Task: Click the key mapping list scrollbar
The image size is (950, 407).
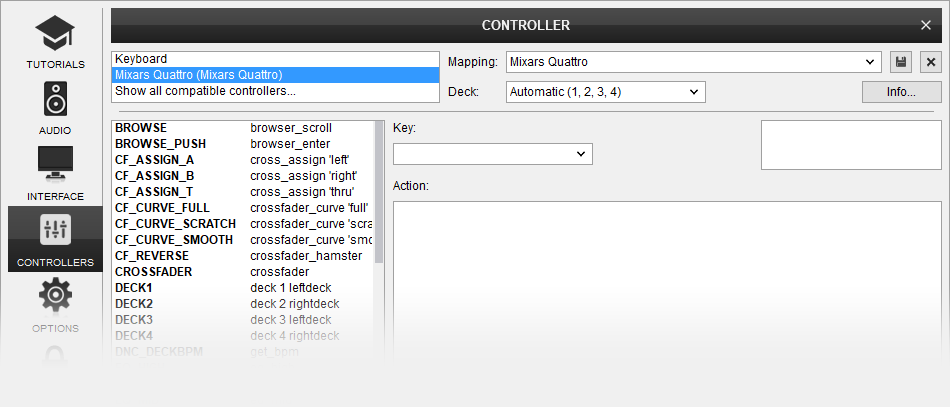Action: click(379, 190)
